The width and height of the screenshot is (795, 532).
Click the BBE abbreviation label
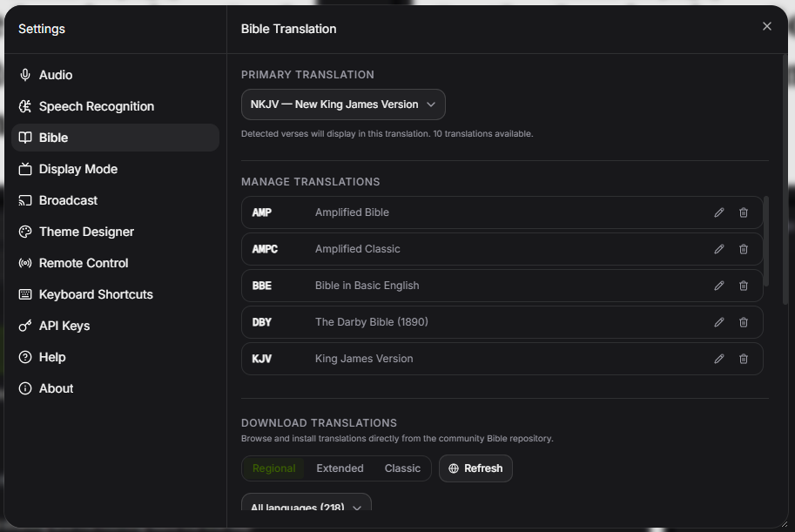click(x=261, y=286)
